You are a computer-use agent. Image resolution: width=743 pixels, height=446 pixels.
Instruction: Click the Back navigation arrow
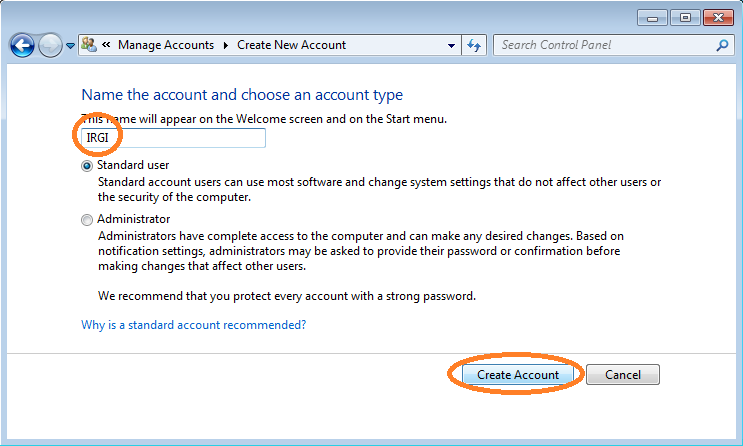22,46
